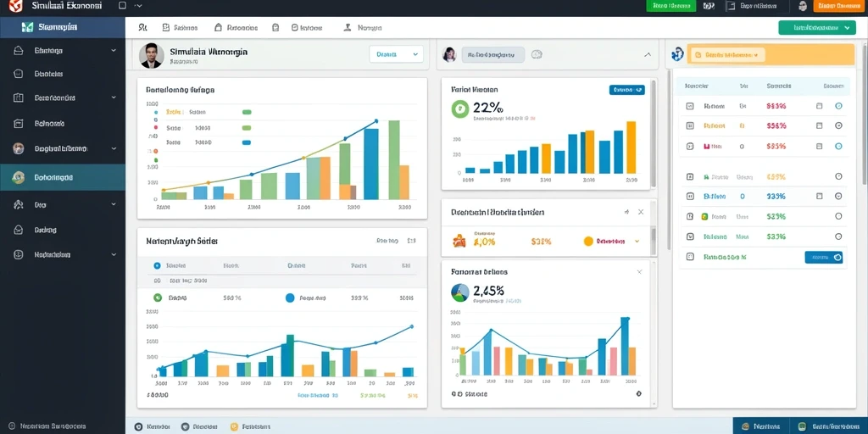Click the green button in the top bar
Image resolution: width=868 pixels, height=434 pixels.
(x=671, y=6)
